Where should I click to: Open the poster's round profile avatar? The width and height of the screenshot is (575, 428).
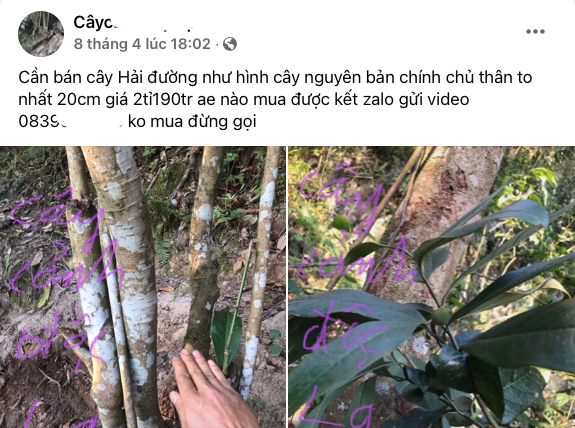[x=41, y=34]
